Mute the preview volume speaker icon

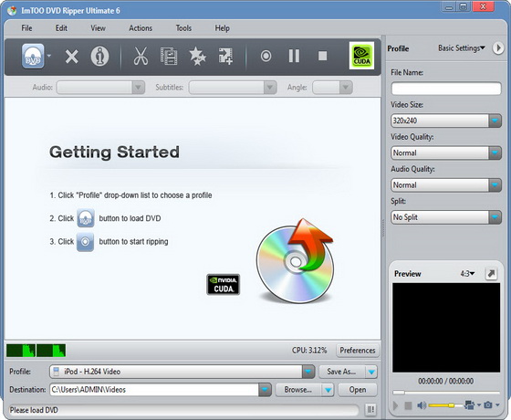click(x=422, y=405)
